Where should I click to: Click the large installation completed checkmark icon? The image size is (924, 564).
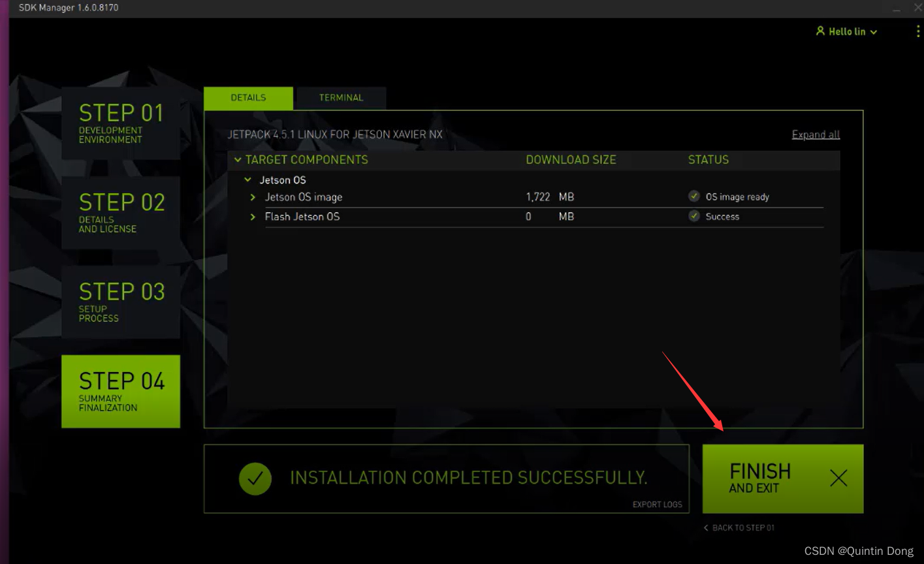click(255, 478)
